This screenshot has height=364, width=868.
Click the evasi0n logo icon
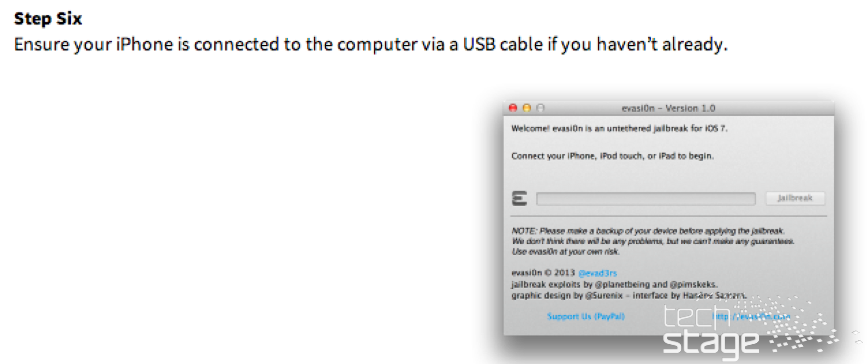tap(519, 198)
